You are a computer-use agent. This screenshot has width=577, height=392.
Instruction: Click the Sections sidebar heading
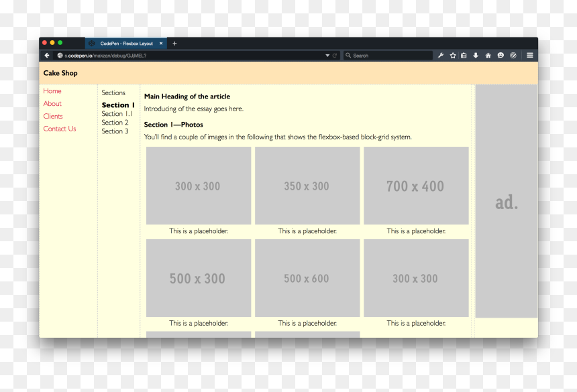point(113,92)
